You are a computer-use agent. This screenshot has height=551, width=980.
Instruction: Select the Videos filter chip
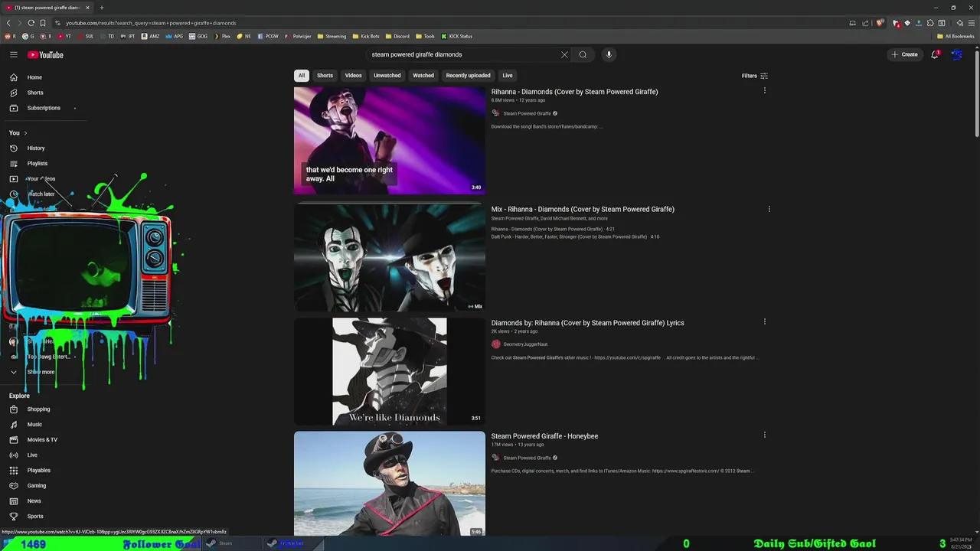pos(353,76)
